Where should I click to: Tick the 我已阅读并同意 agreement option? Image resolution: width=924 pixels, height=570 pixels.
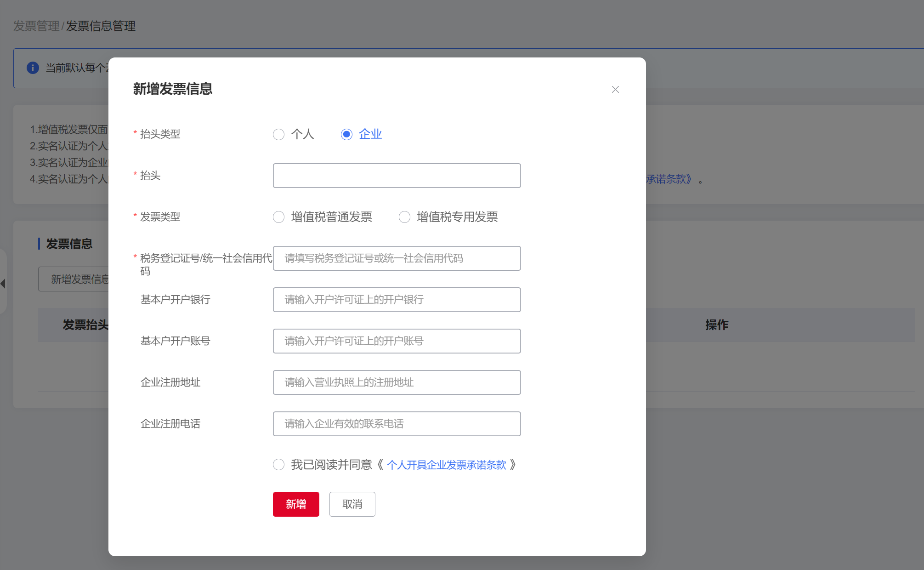pyautogui.click(x=278, y=465)
